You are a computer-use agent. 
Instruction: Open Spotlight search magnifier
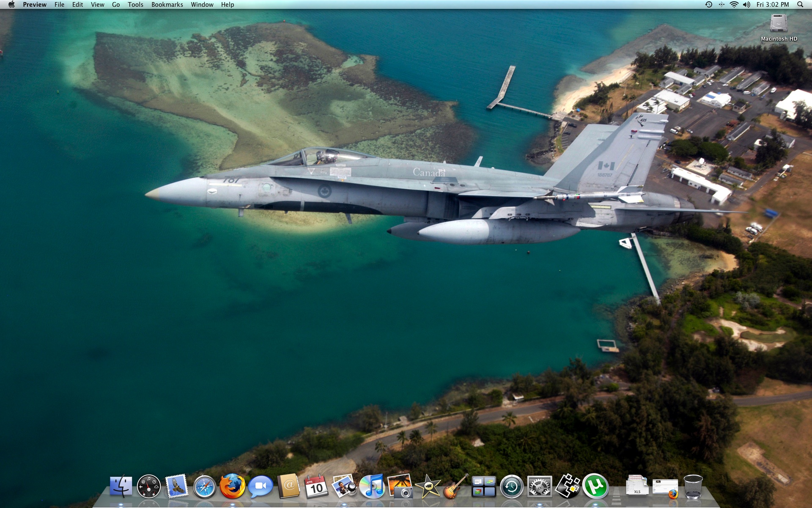(800, 5)
